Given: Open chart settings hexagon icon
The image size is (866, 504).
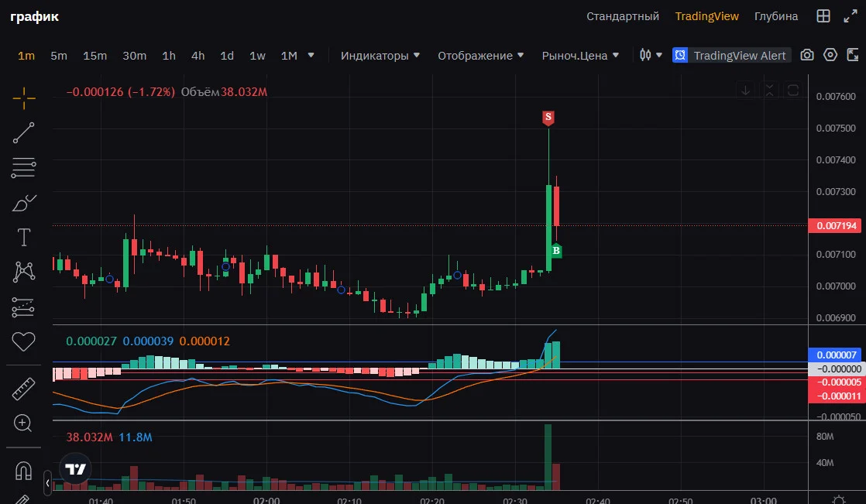Looking at the screenshot, I should [830, 55].
